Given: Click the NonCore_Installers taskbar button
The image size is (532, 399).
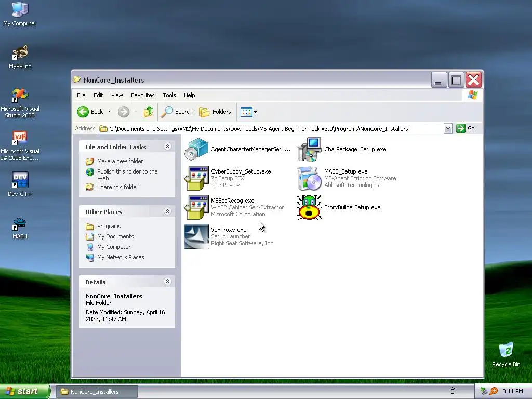Looking at the screenshot, I should click(x=97, y=392).
